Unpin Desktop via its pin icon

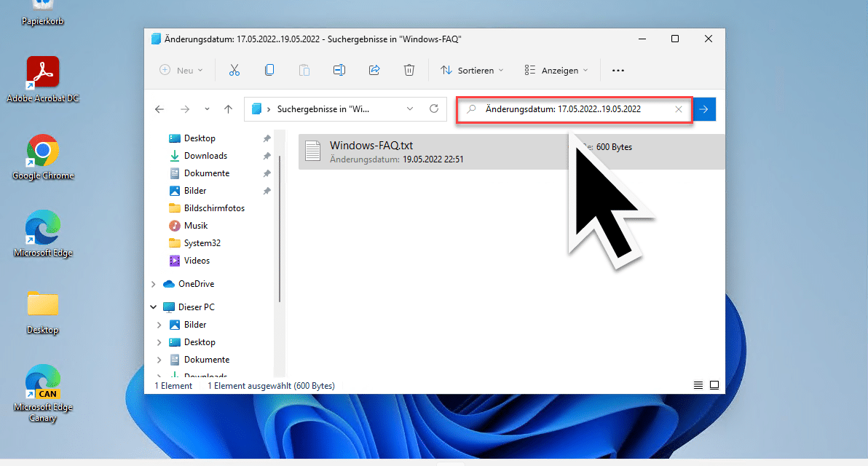(267, 138)
